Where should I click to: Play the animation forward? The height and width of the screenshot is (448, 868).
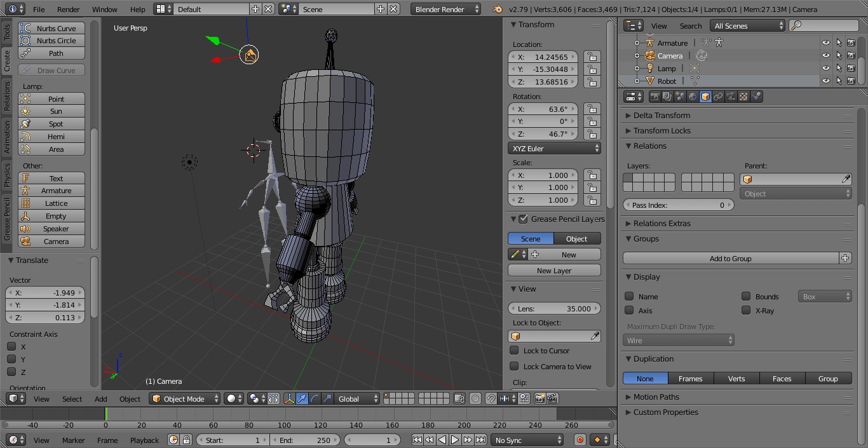tap(455, 440)
